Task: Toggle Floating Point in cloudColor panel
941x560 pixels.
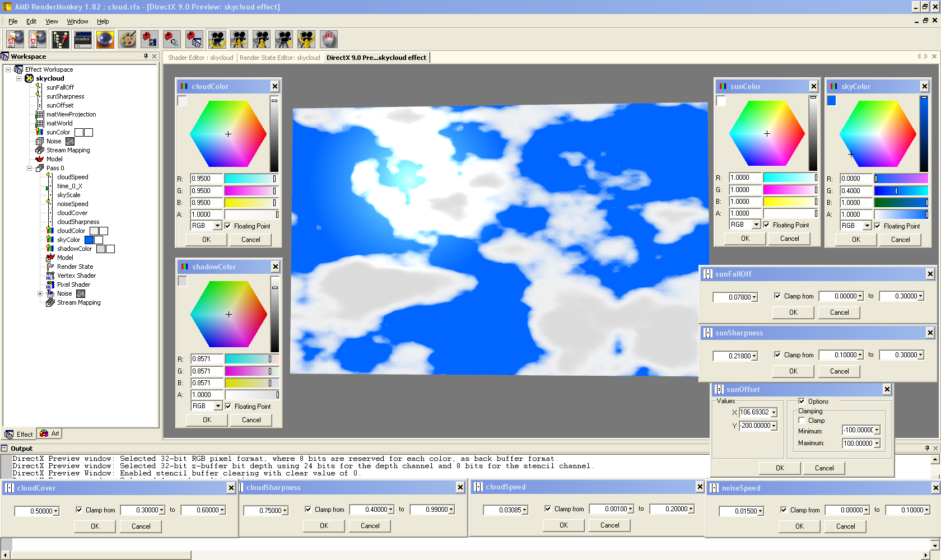Action: (227, 226)
